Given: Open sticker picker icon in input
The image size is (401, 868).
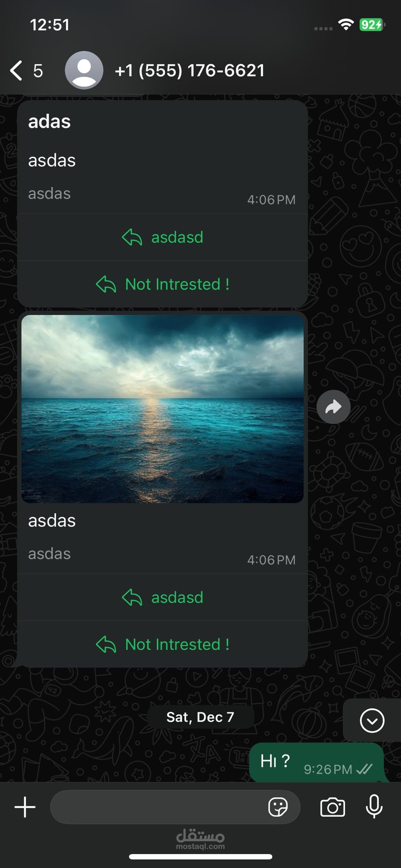Looking at the screenshot, I should point(278,807).
